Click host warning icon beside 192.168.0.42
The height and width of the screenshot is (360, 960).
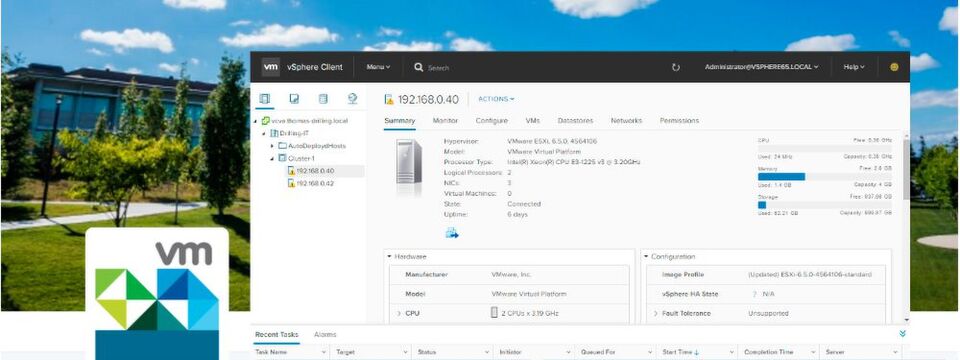(291, 183)
